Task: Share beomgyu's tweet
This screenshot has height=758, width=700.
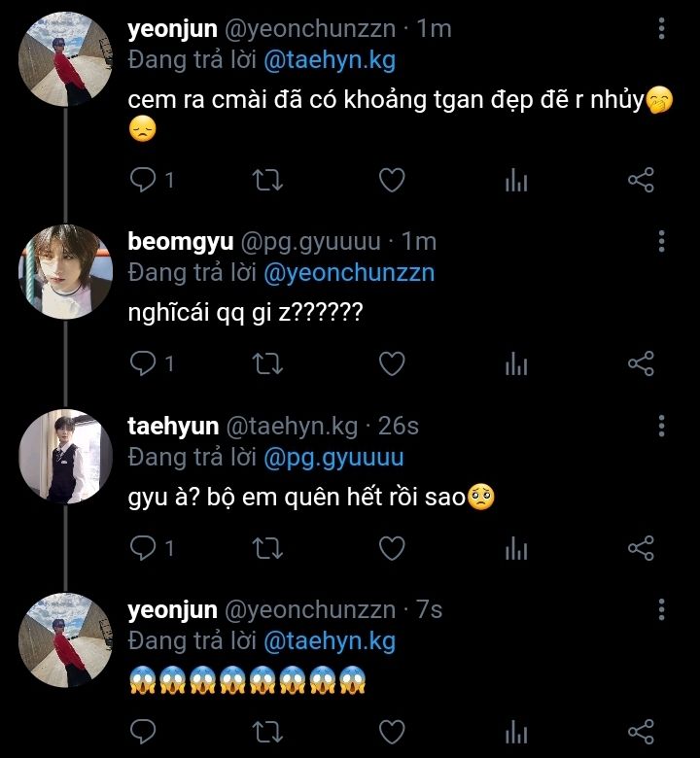Action: 641,363
